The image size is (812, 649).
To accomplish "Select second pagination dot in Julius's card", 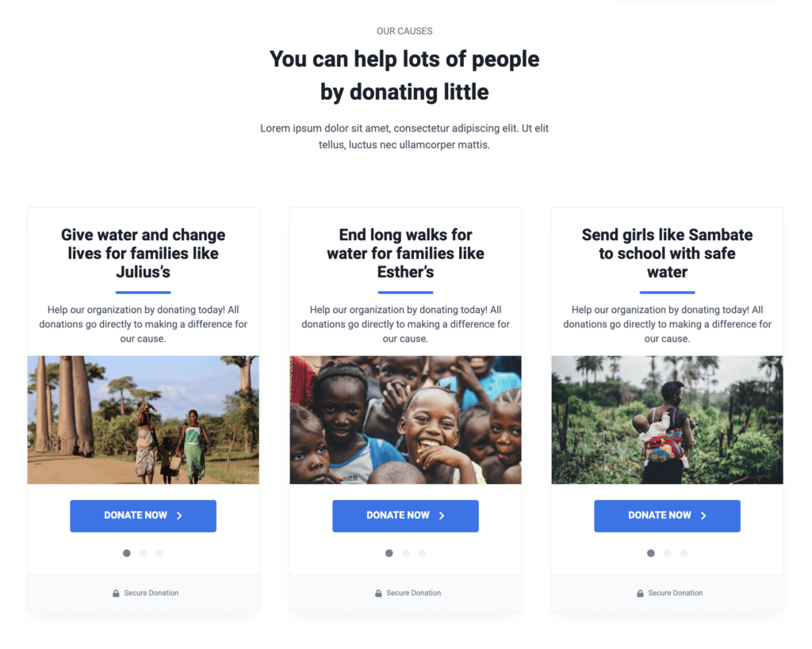I will (144, 553).
